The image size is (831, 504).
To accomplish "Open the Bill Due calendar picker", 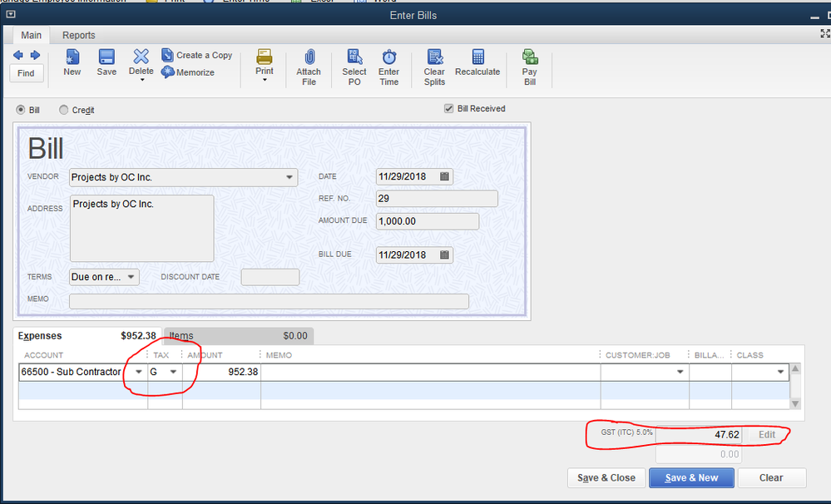I will (445, 255).
